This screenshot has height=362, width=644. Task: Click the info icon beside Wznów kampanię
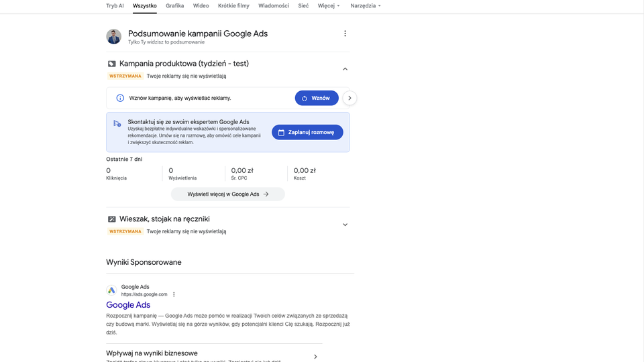(120, 98)
